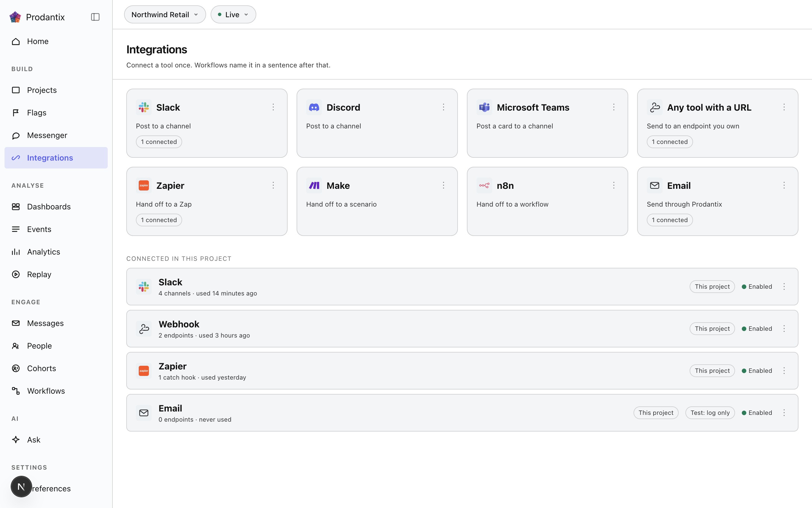This screenshot has width=812, height=508.
Task: Click the Discord logo icon
Action: point(314,107)
